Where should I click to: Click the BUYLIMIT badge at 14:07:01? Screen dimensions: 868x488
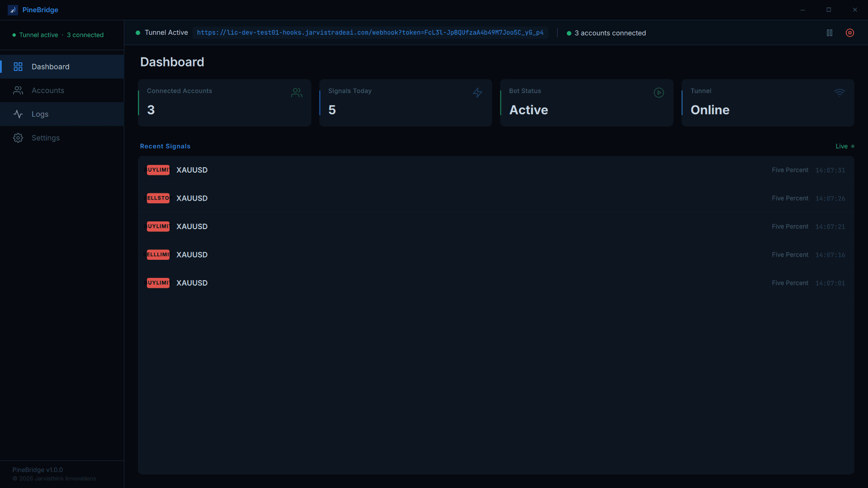[158, 283]
